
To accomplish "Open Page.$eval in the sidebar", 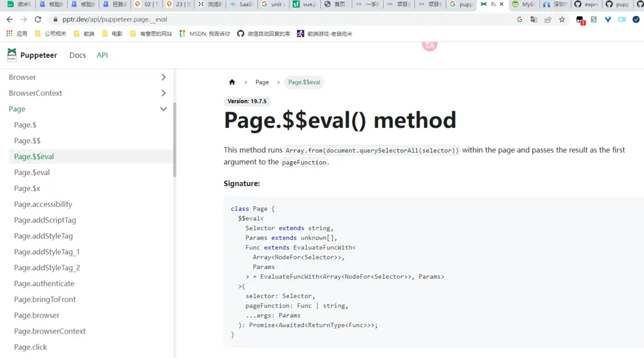I will (32, 173).
